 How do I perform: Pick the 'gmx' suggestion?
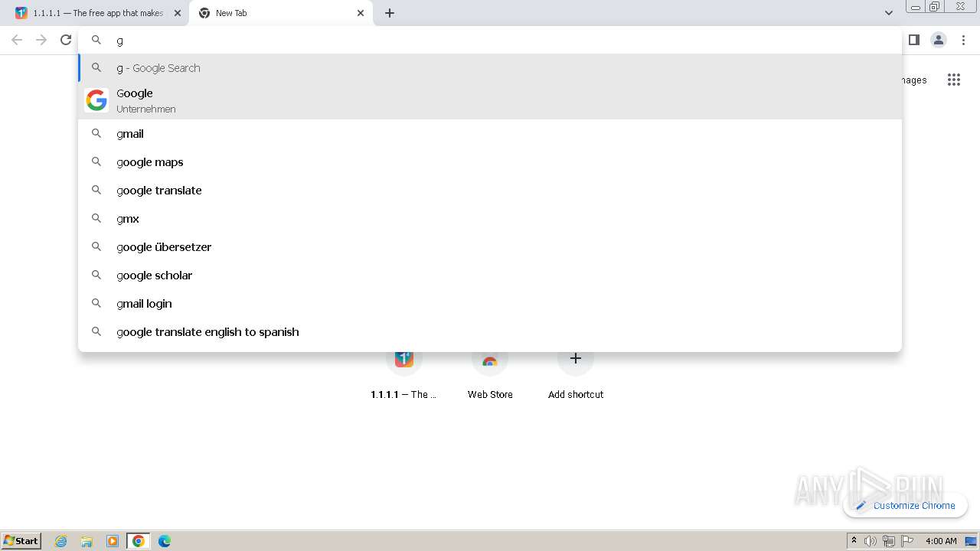tap(490, 219)
